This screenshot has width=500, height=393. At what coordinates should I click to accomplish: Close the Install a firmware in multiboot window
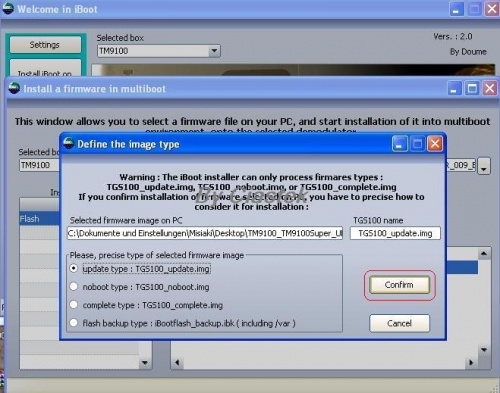pyautogui.click(x=490, y=89)
